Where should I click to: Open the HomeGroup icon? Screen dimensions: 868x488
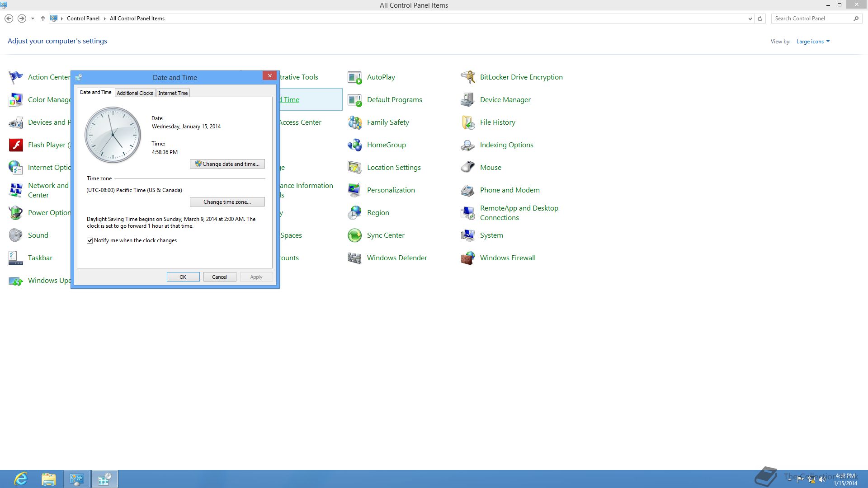point(355,145)
